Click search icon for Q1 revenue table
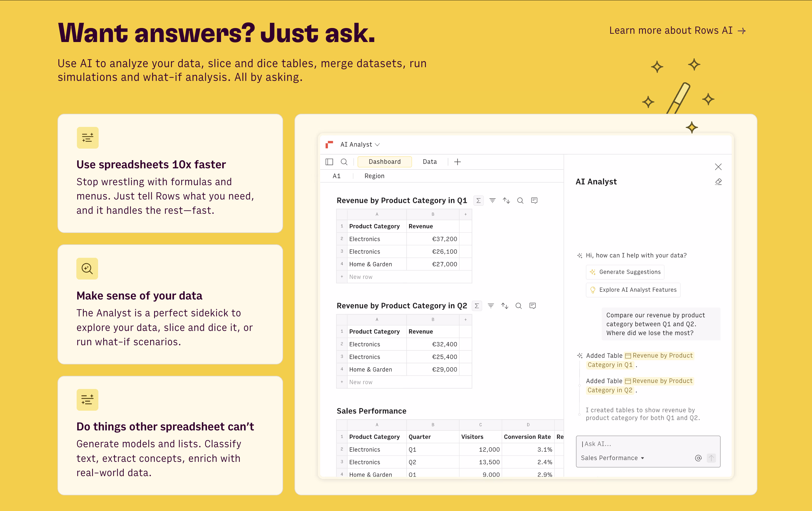Image resolution: width=812 pixels, height=511 pixels. (x=520, y=201)
